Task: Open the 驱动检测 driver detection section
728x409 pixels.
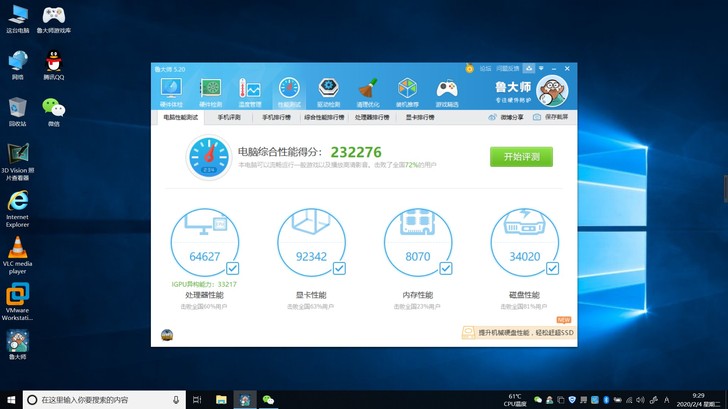Action: tap(328, 92)
